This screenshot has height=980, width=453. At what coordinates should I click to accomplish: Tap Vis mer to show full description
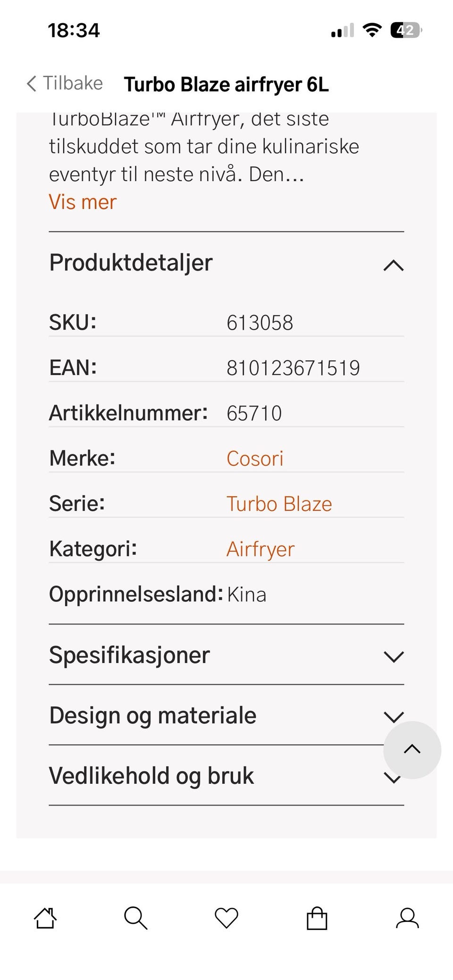pyautogui.click(x=83, y=202)
